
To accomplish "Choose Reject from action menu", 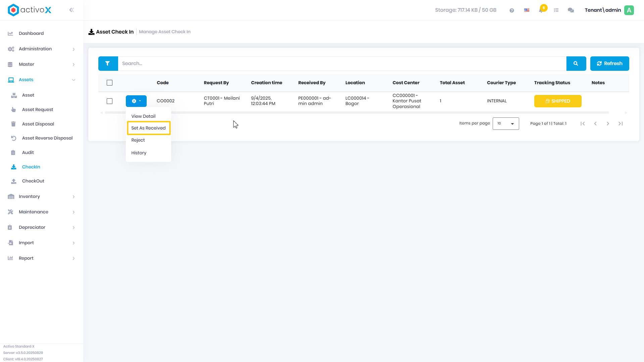I will click(138, 140).
